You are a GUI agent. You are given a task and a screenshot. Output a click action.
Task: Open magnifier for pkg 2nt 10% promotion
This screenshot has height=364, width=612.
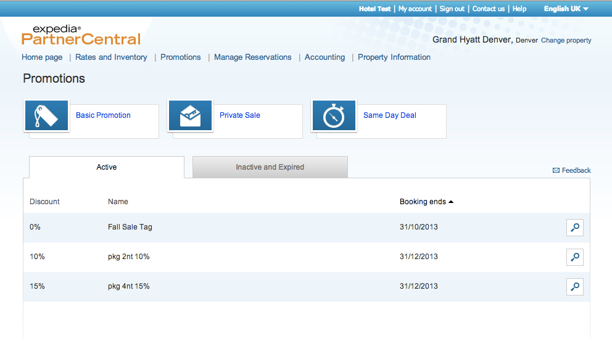(x=574, y=257)
